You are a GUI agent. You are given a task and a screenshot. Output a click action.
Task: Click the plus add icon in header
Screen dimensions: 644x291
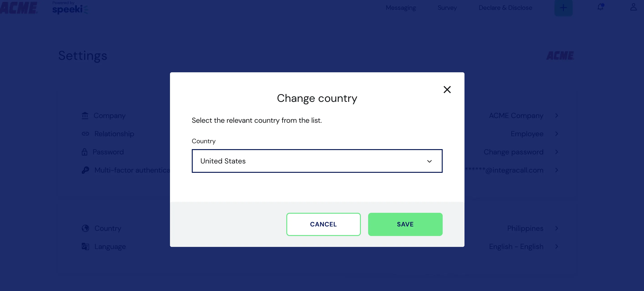pos(563,8)
